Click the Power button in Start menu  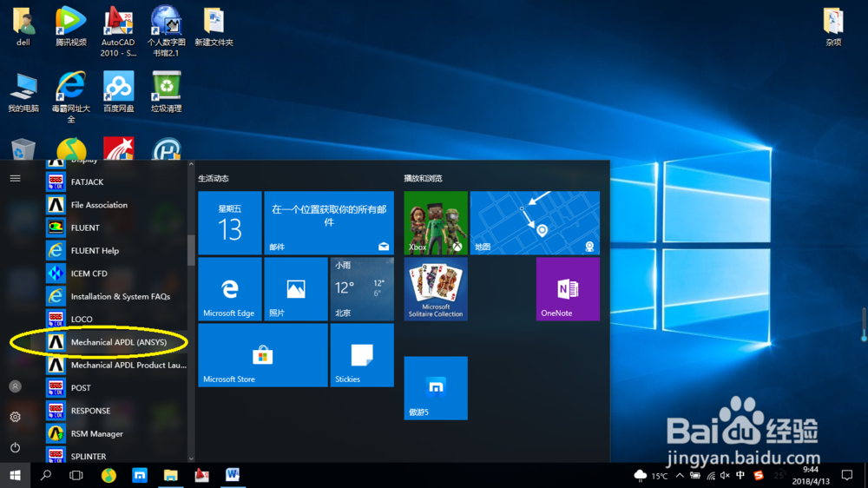15,447
